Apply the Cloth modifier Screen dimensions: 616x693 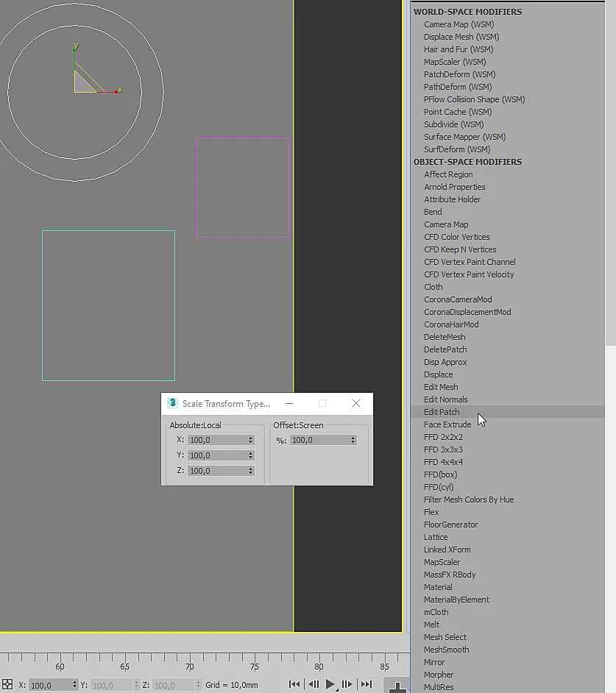(x=433, y=287)
